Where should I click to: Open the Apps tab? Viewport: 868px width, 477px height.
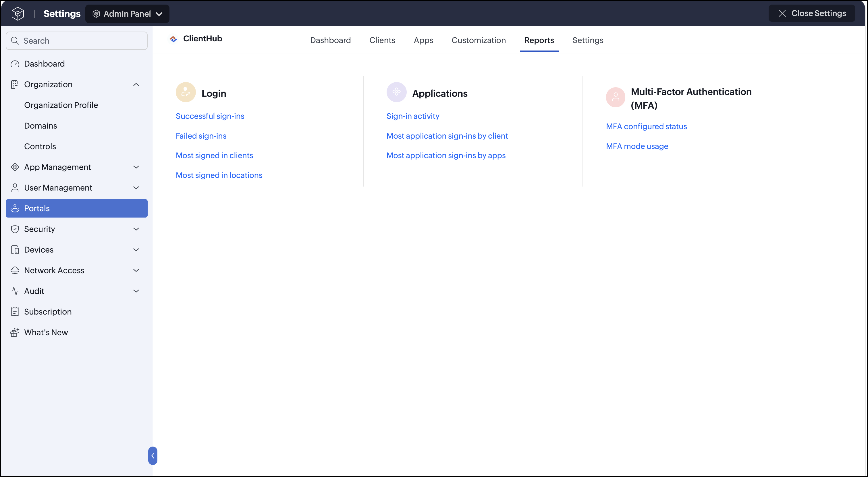pos(423,40)
